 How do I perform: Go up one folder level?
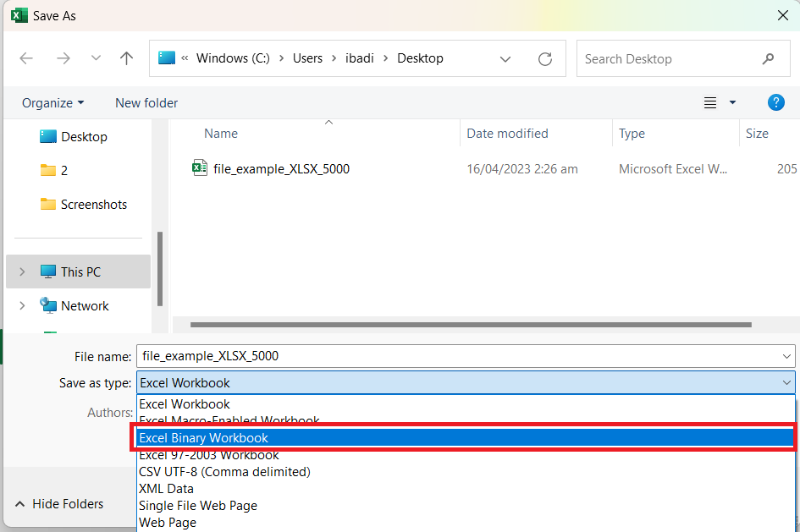(x=126, y=58)
